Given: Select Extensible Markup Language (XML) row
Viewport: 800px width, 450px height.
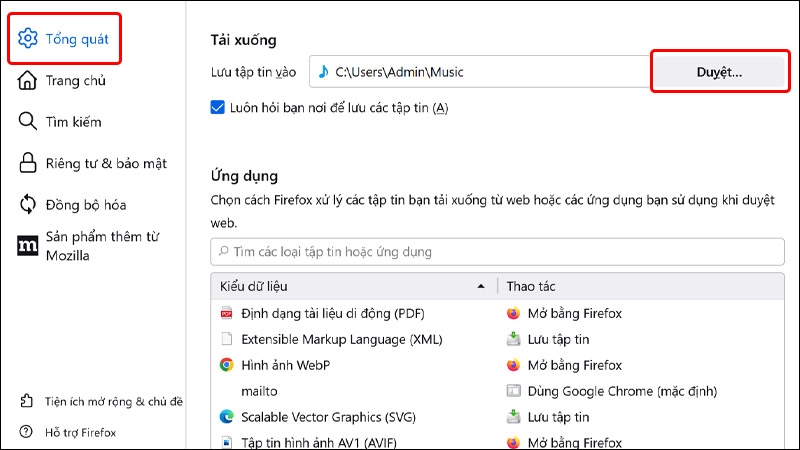Looking at the screenshot, I should (497, 339).
